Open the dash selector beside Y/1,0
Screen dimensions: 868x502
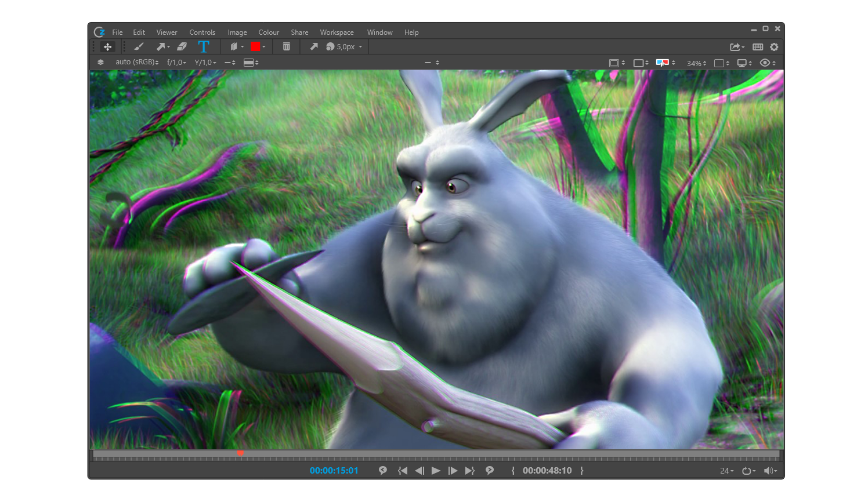(x=230, y=63)
